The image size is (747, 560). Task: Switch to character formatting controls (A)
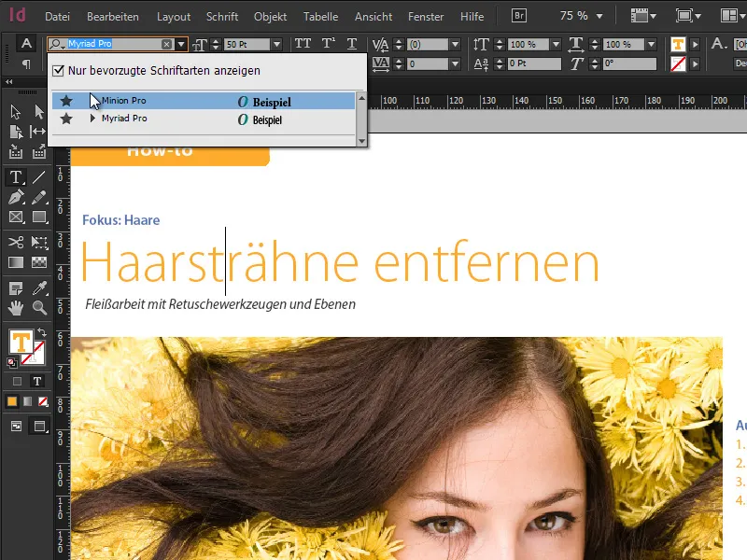pyautogui.click(x=26, y=44)
